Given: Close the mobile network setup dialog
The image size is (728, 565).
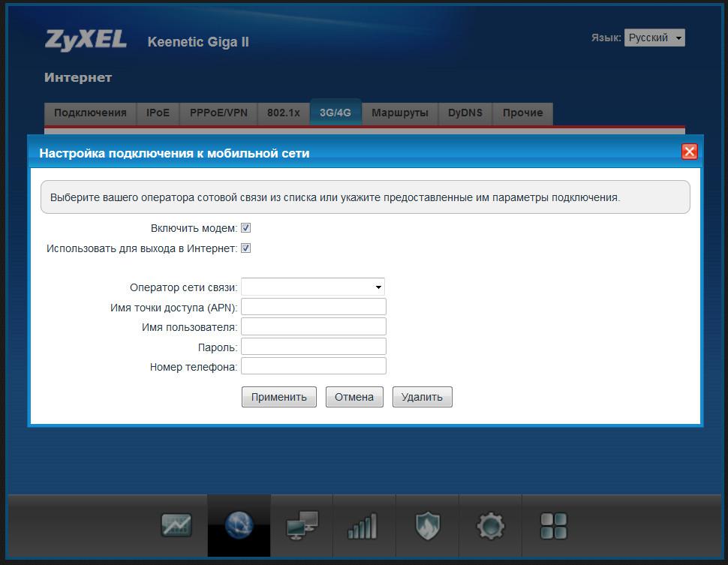Looking at the screenshot, I should [x=689, y=152].
